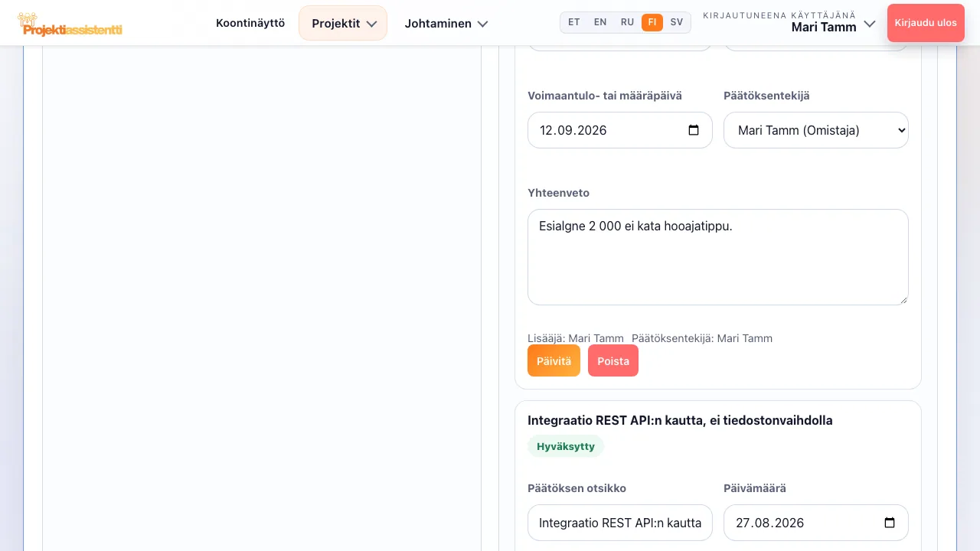The width and height of the screenshot is (980, 551).
Task: Click the Yhteenveto label
Action: pos(559,193)
